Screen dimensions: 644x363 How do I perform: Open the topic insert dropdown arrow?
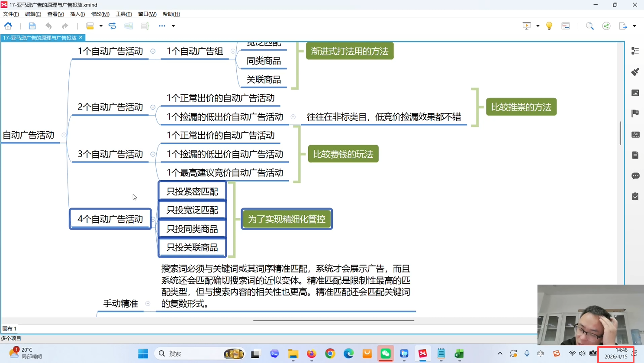coord(101,26)
